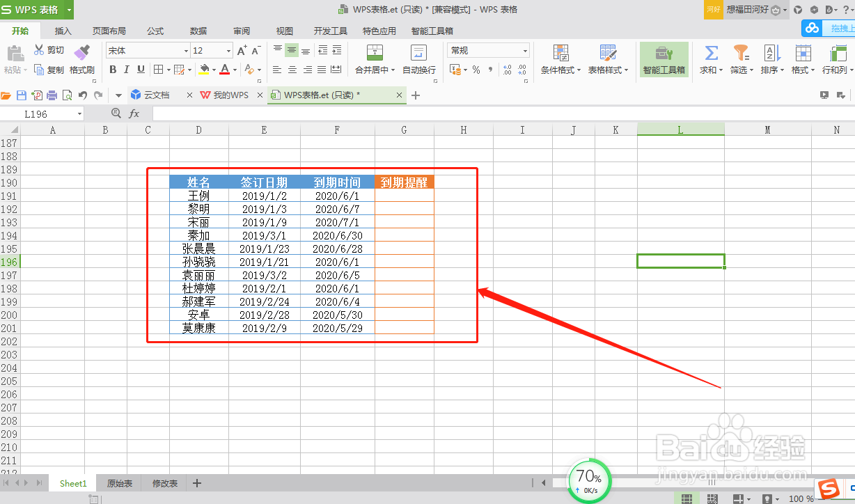Open the WPS 表格 application menu arrow
The image size is (855, 504).
[68, 10]
